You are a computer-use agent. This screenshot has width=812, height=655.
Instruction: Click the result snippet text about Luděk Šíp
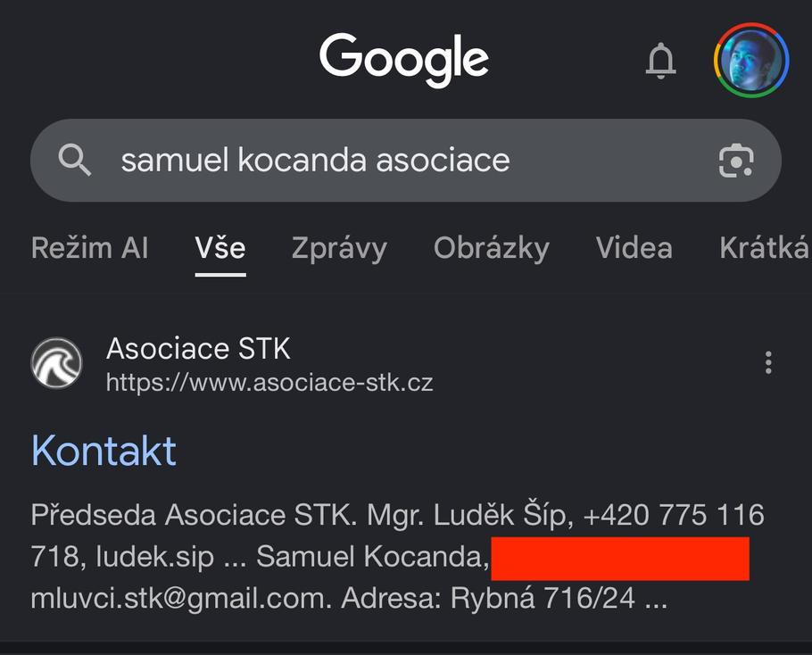397,515
